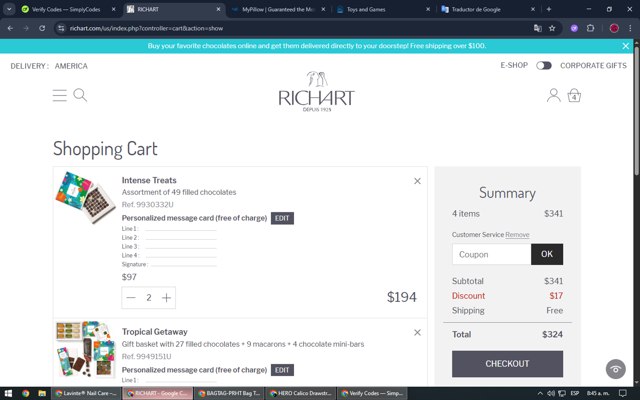Screen dimensions: 640x400
Task: Show hidden system tray icons
Action: 540,393
